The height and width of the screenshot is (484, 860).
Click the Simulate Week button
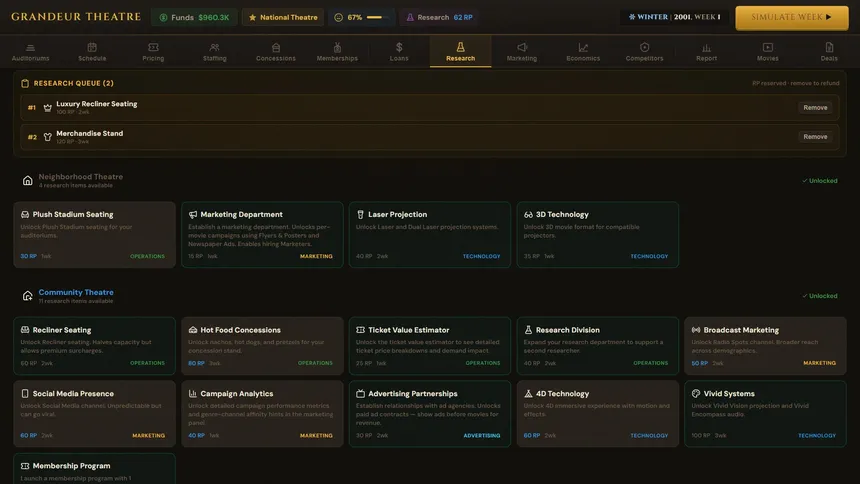pyautogui.click(x=791, y=18)
